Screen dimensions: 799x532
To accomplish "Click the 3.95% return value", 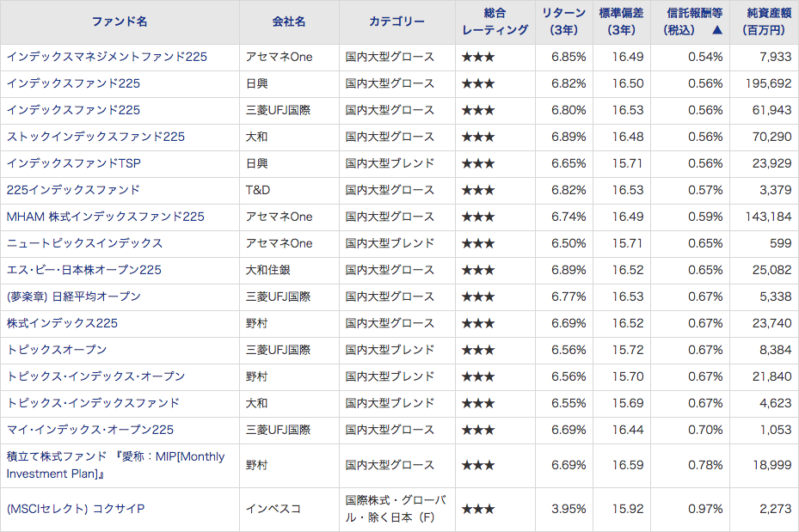I will click(x=569, y=509).
